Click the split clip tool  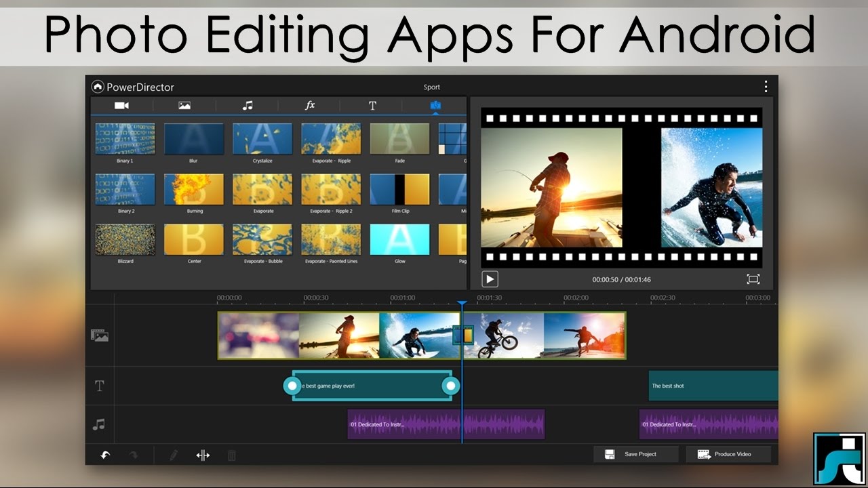(x=203, y=455)
